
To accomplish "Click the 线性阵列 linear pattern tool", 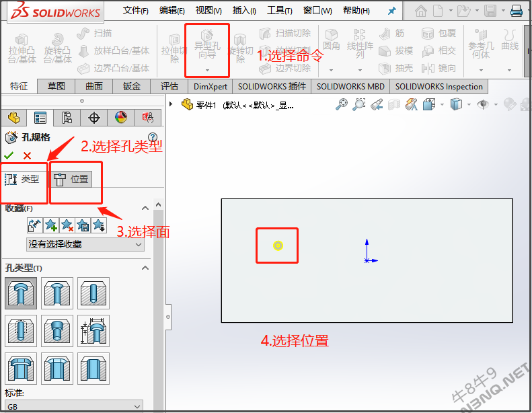I will (360, 44).
